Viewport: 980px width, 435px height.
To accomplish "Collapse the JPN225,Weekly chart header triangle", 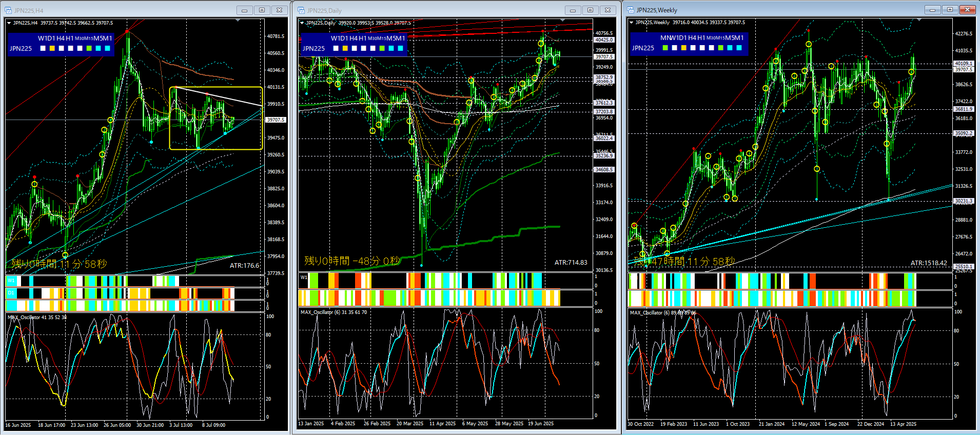I will (x=631, y=22).
